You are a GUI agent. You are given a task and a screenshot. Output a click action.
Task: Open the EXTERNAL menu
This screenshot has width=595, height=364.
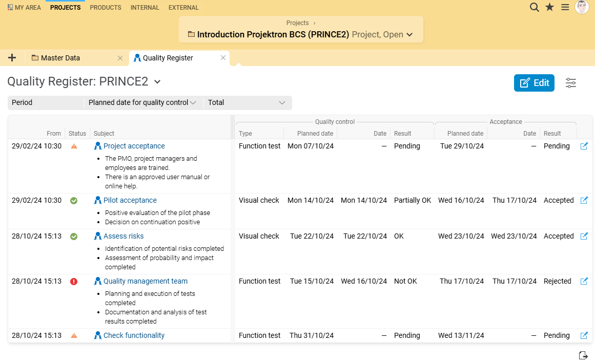point(183,8)
